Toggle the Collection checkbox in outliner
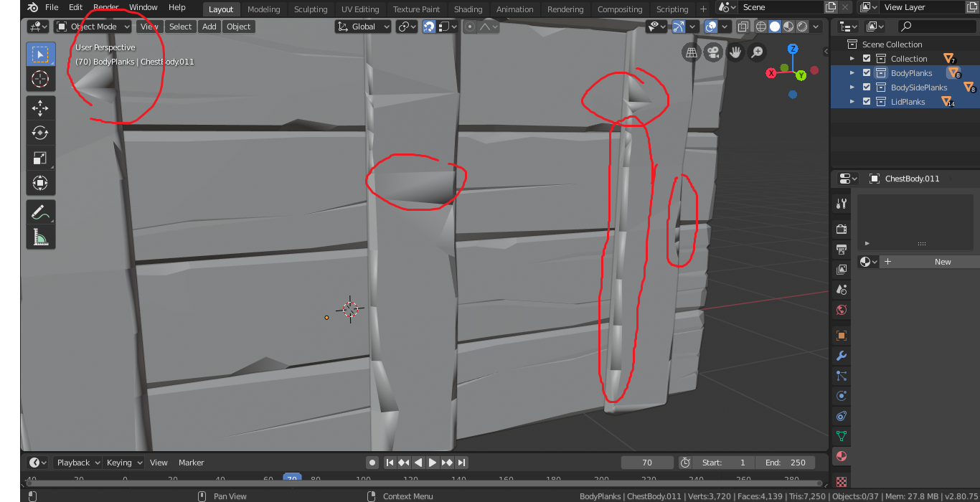Screen dimensions: 980x502 click(867, 59)
